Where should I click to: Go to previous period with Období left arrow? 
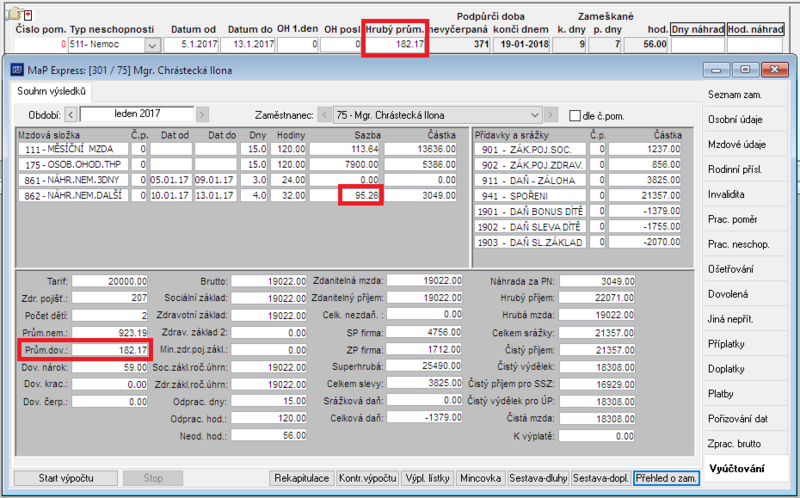pos(71,115)
